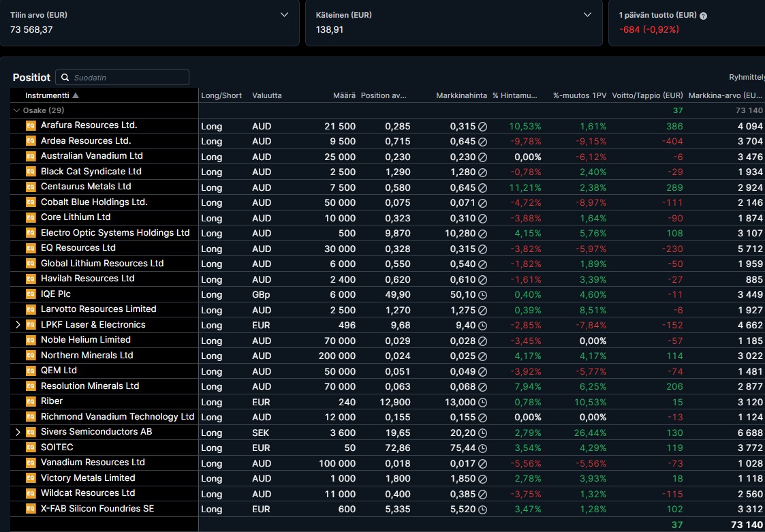Select Ardea Resources loss value -404

[x=672, y=142]
